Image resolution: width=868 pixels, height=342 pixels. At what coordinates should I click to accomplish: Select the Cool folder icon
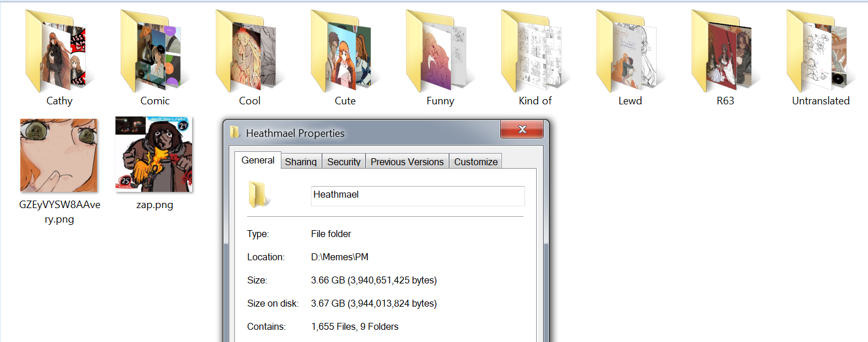pyautogui.click(x=247, y=50)
